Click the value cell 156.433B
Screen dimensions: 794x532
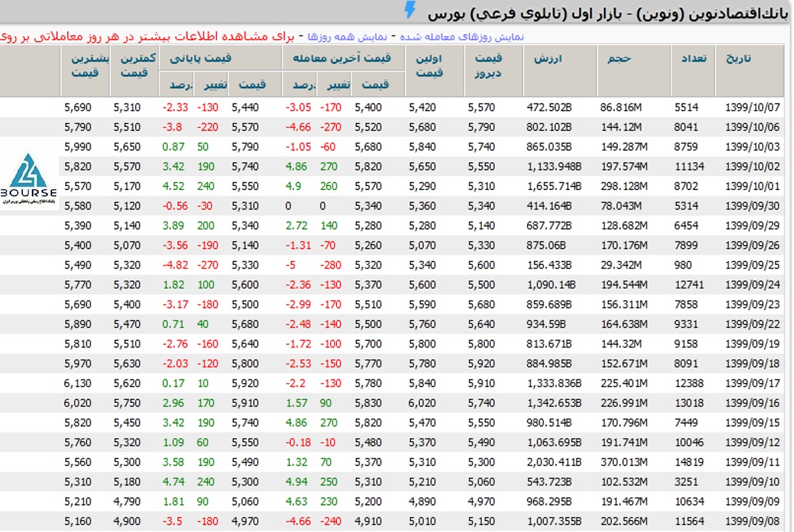[549, 265]
